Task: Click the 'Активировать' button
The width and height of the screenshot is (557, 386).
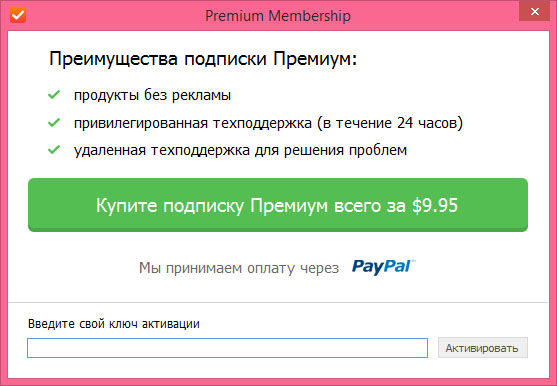Action: point(482,348)
